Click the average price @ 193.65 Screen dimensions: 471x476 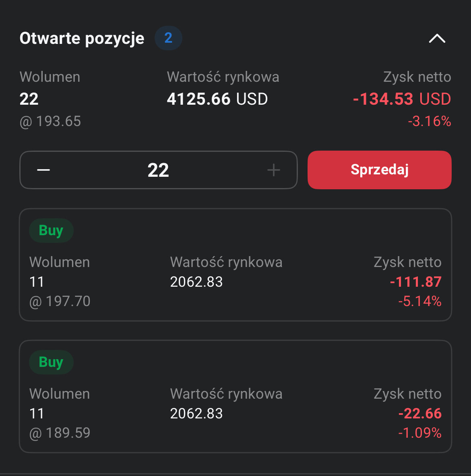point(50,121)
